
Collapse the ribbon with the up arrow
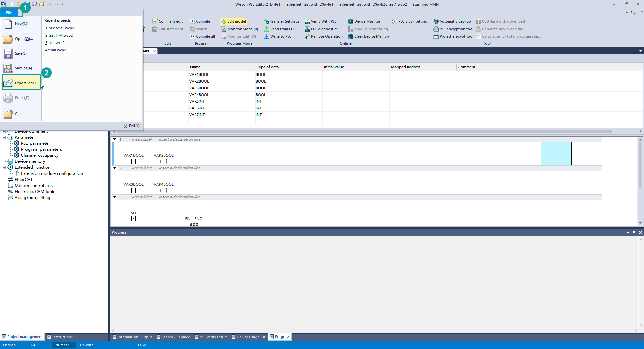tap(627, 13)
